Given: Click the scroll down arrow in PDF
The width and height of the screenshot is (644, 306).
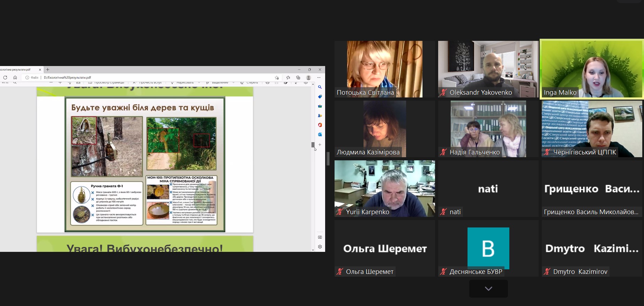Looking at the screenshot, I should tap(313, 250).
